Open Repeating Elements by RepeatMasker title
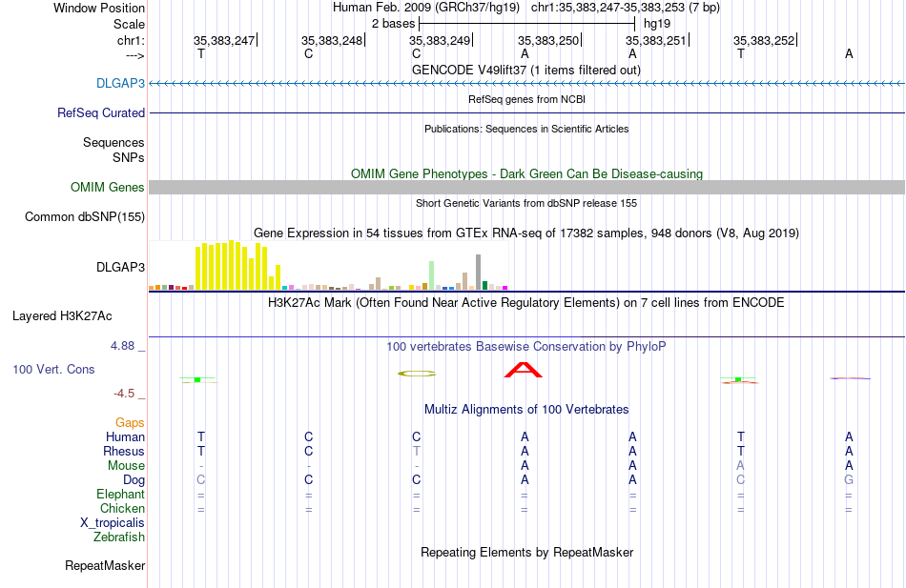The image size is (906, 588). (526, 552)
